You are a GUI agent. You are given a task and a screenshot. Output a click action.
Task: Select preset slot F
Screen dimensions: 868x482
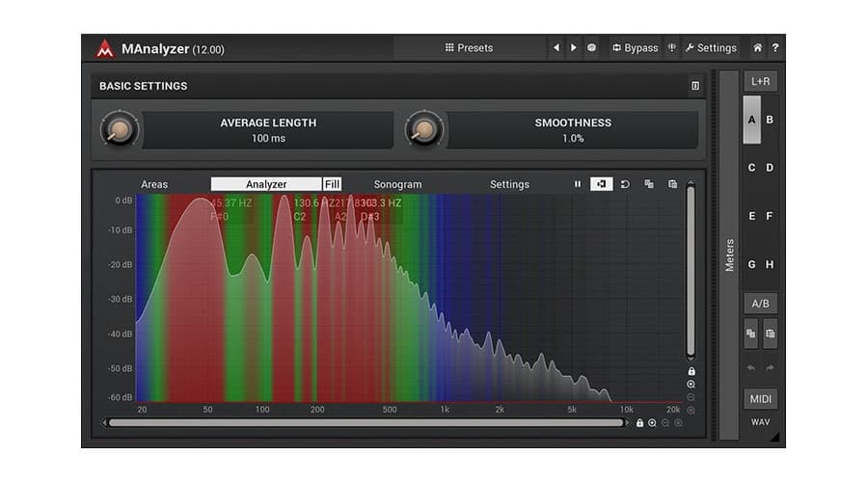tap(770, 216)
